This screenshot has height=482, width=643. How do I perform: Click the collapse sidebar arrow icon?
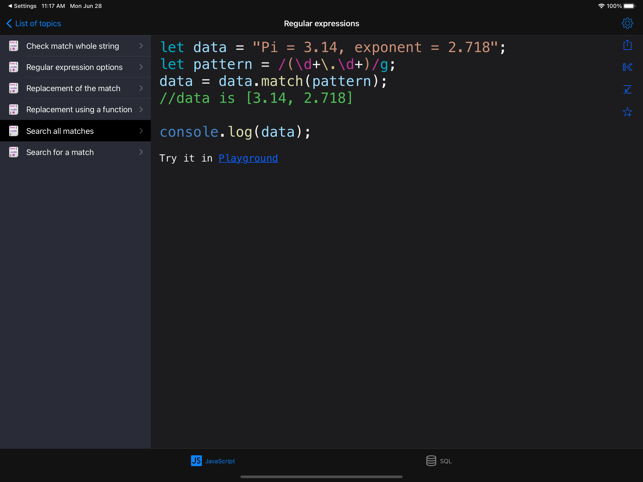pos(627,67)
